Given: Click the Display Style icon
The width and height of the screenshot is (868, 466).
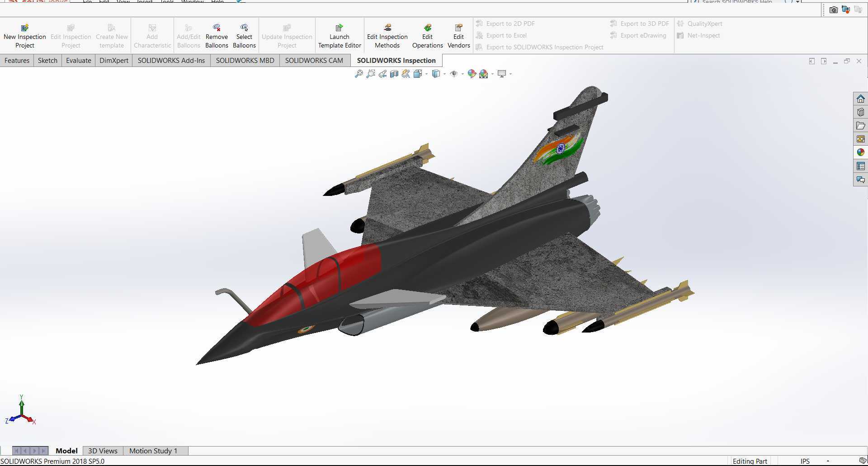Looking at the screenshot, I should coord(436,74).
